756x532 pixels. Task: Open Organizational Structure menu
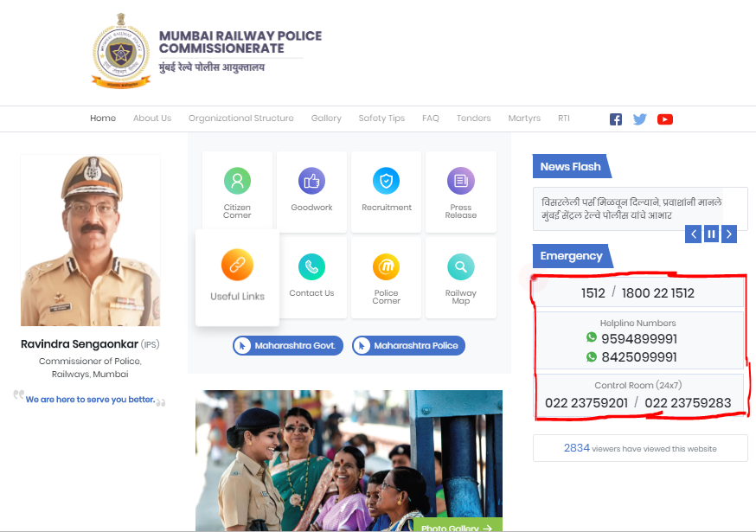pyautogui.click(x=241, y=119)
